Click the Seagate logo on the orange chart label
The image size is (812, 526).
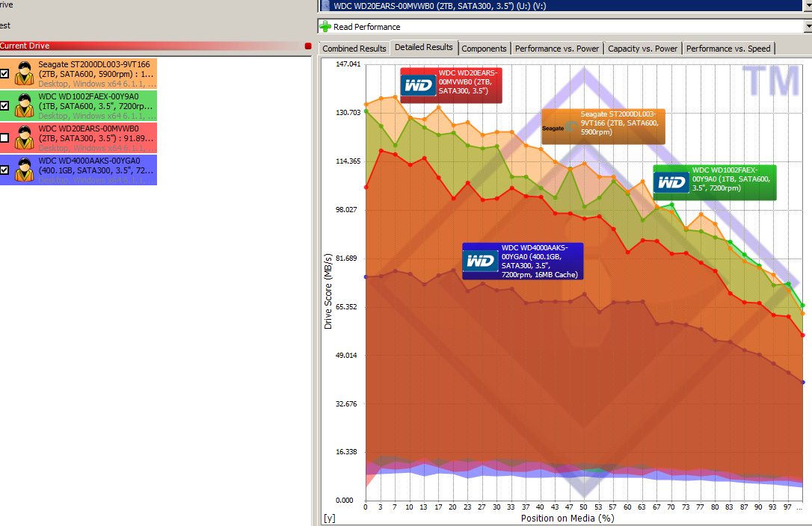[x=559, y=127]
